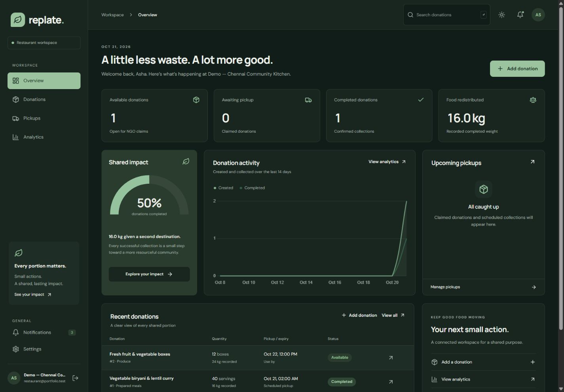This screenshot has width=564, height=392.
Task: Click Add donation in Recent donations header
Action: click(359, 315)
